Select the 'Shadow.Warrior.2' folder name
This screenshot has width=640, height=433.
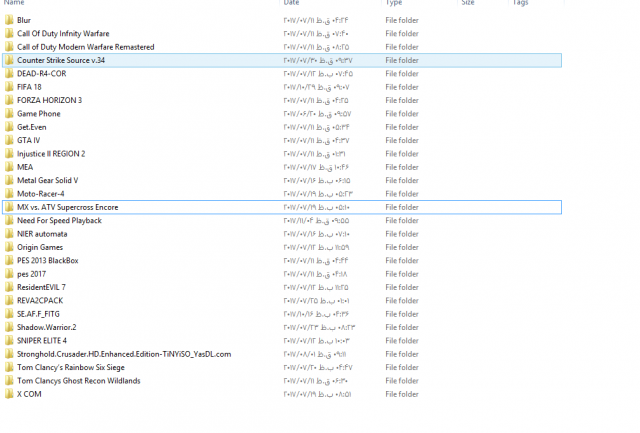47,327
